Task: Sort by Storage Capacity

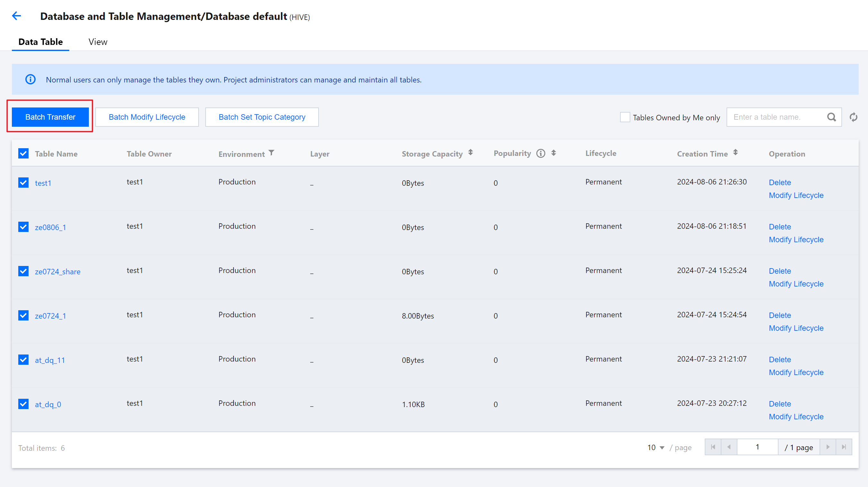Action: (470, 153)
